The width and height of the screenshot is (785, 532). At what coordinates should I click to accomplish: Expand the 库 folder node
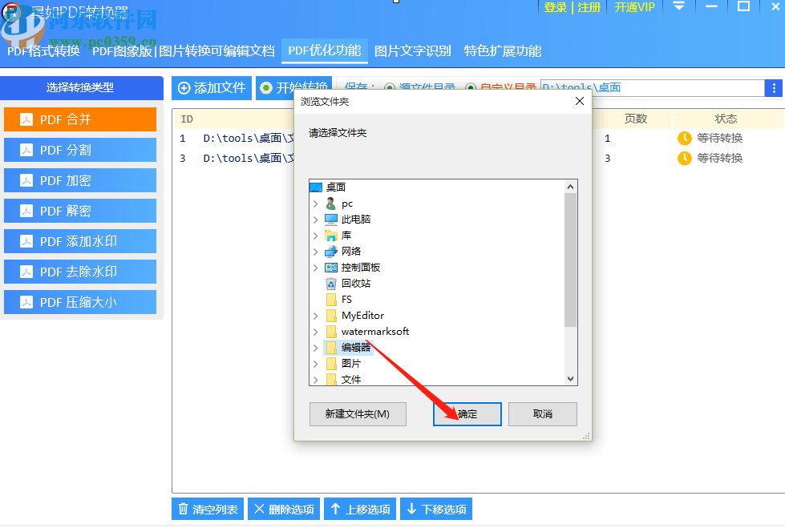[x=314, y=235]
